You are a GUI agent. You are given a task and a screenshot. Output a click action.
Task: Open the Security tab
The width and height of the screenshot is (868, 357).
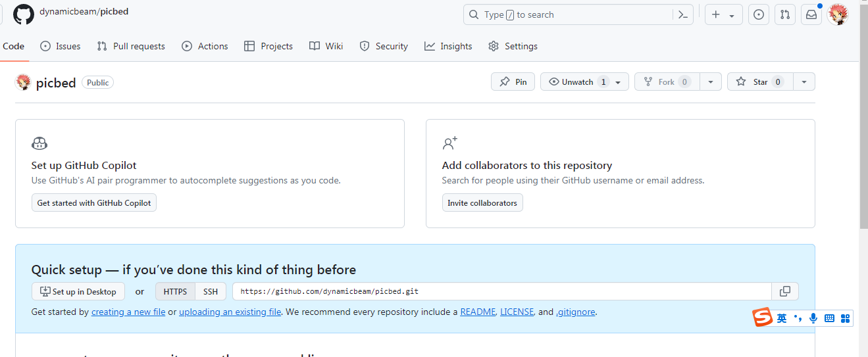[x=384, y=46]
